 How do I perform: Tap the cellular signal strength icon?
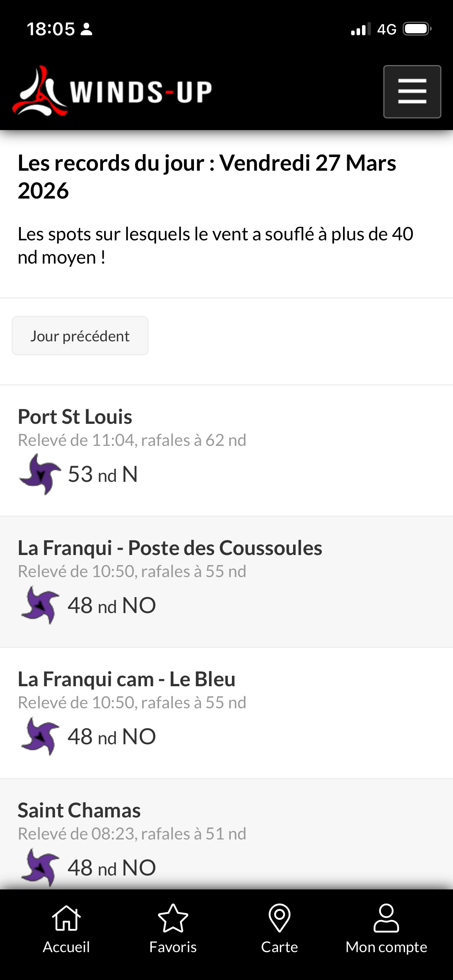click(x=360, y=29)
